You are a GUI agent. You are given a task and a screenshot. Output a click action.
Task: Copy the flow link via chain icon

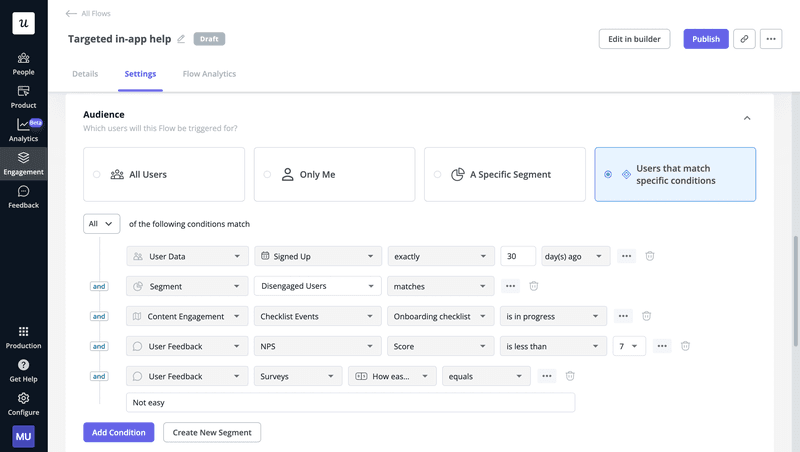click(744, 39)
